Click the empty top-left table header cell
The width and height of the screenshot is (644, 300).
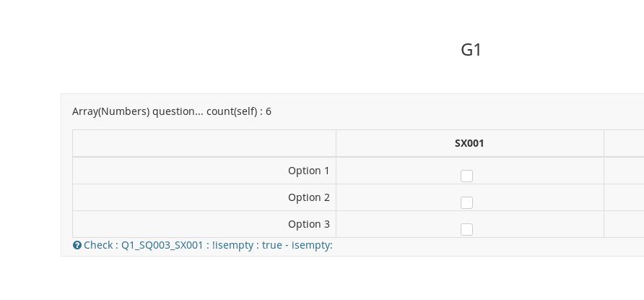point(204,143)
